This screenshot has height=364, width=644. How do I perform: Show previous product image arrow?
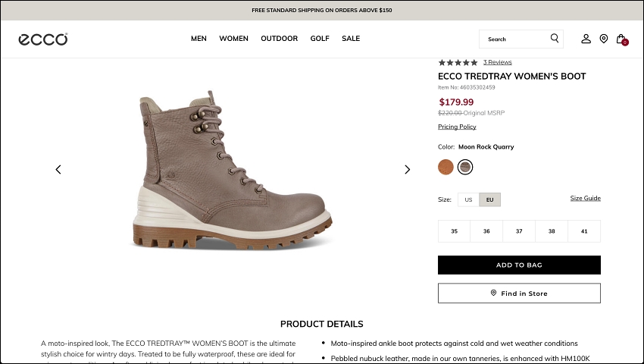click(x=58, y=169)
